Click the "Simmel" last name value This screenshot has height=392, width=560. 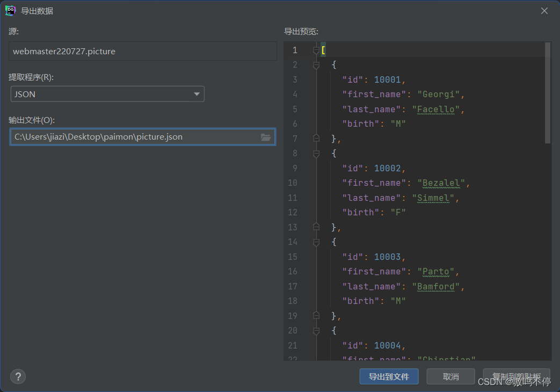[x=433, y=198]
